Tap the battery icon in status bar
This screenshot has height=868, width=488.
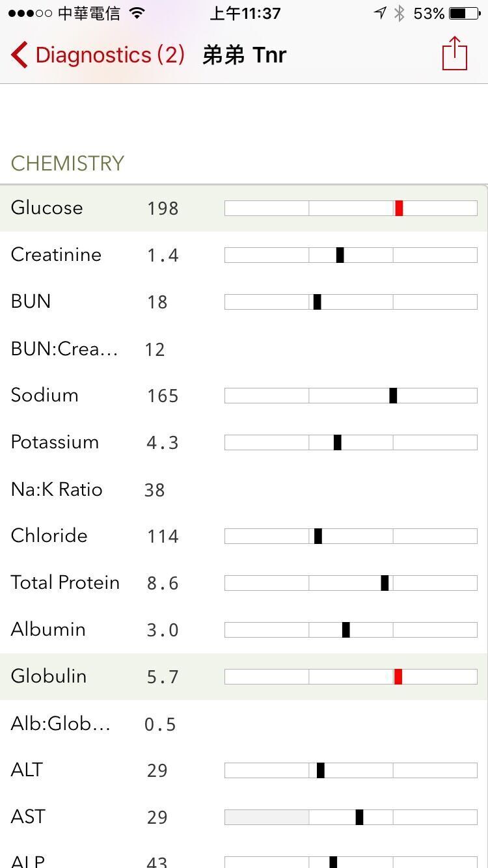click(465, 14)
